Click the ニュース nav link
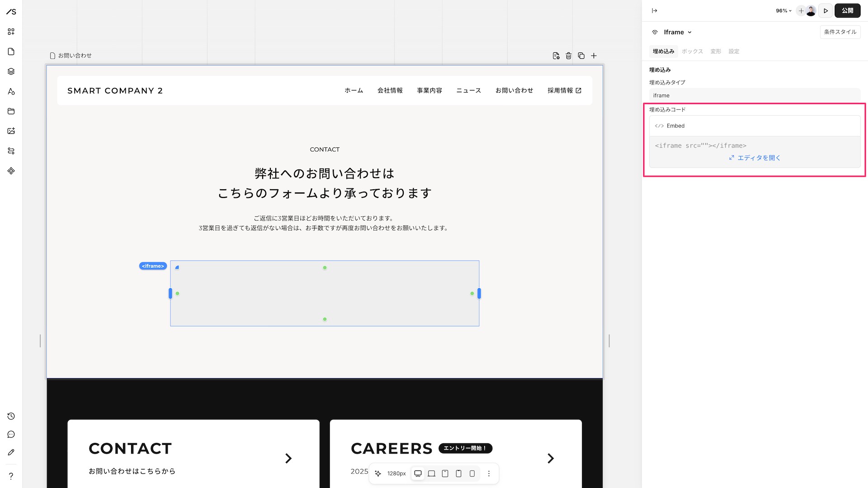868x488 pixels. pos(468,90)
